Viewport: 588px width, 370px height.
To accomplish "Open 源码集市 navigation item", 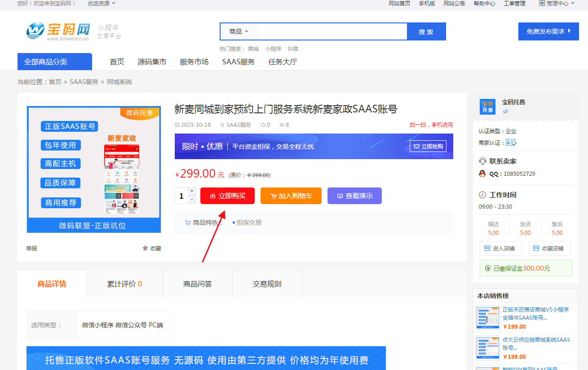I will [152, 62].
